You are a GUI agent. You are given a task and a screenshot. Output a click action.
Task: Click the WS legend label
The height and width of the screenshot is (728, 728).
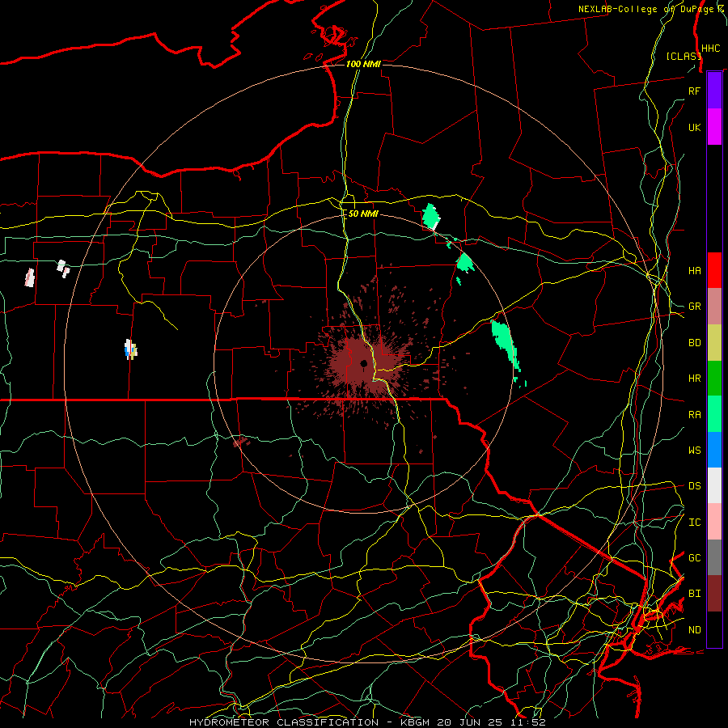694,451
